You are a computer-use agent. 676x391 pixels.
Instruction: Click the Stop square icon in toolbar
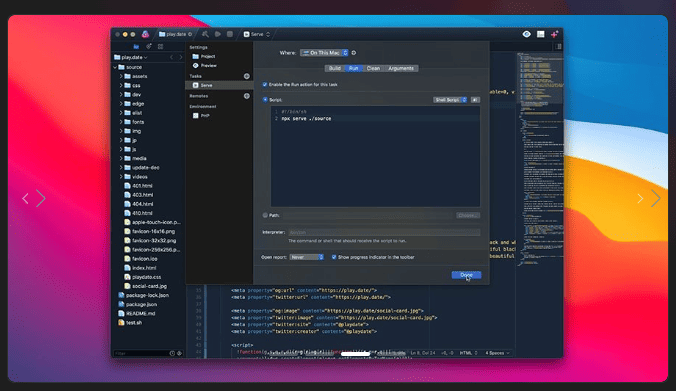(x=230, y=34)
